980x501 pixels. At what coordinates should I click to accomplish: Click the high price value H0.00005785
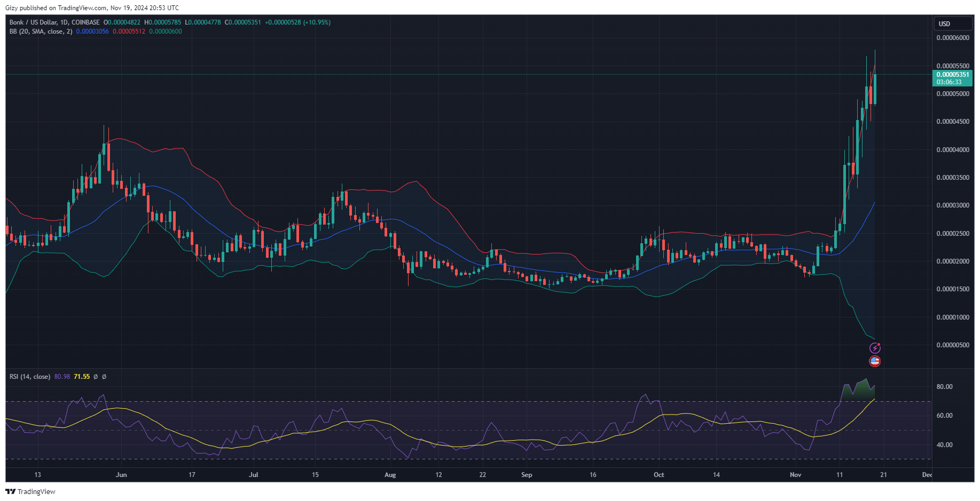click(163, 22)
